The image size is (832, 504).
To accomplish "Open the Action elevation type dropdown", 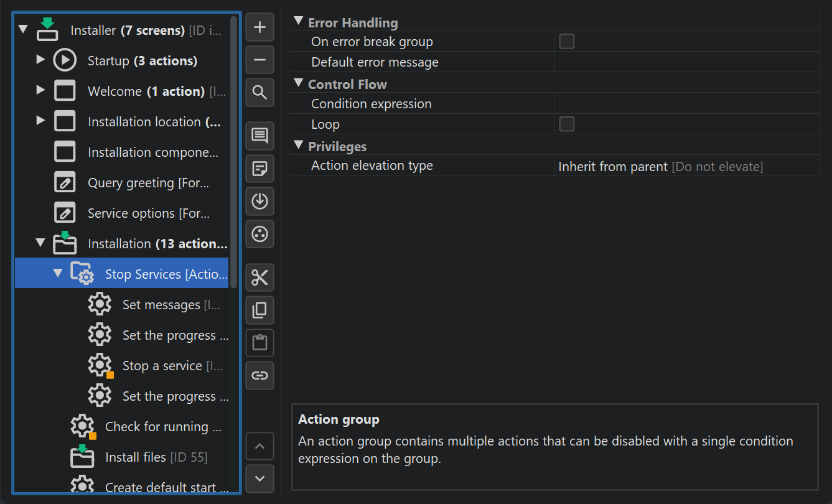I will coord(685,167).
